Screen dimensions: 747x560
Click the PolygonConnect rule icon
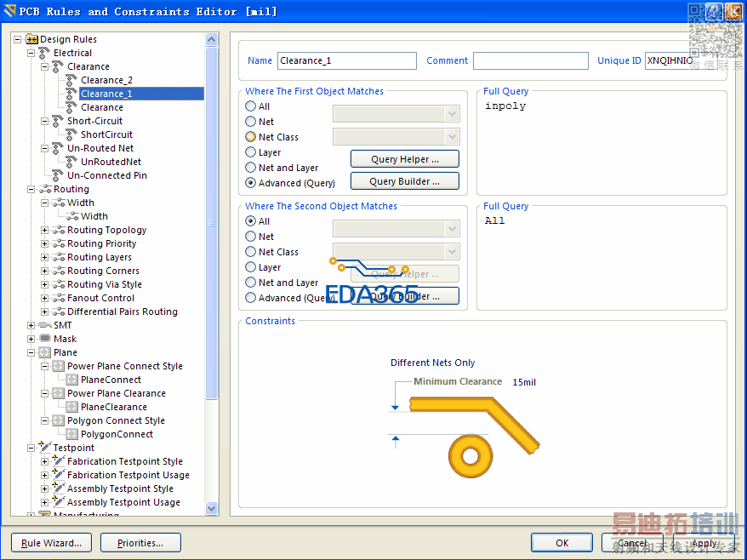pyautogui.click(x=72, y=434)
